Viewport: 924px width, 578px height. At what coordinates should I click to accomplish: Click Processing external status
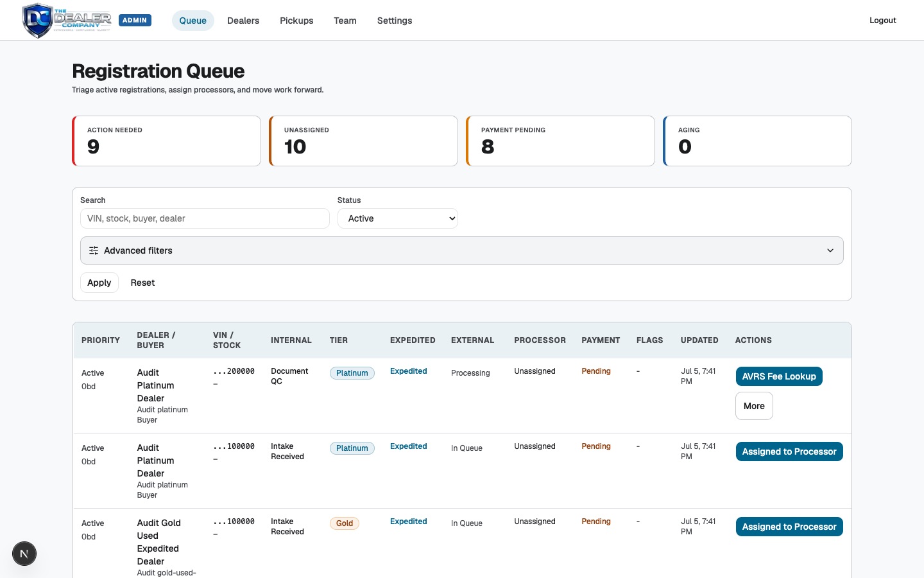(x=470, y=373)
